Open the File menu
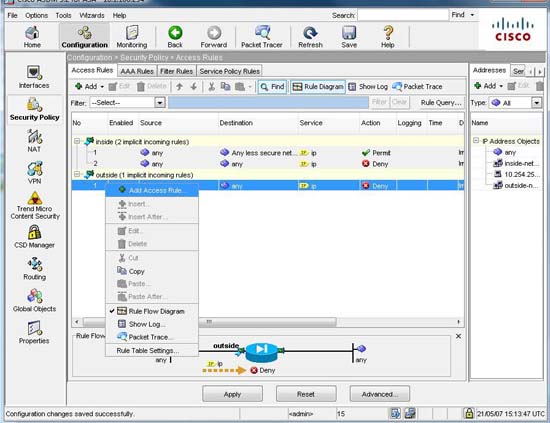 point(12,15)
